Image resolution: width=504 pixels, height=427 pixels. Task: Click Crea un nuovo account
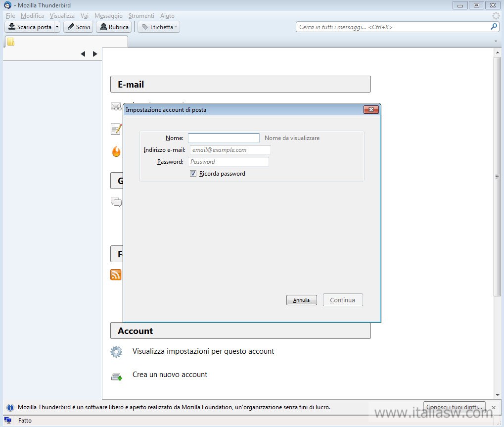[x=170, y=375]
